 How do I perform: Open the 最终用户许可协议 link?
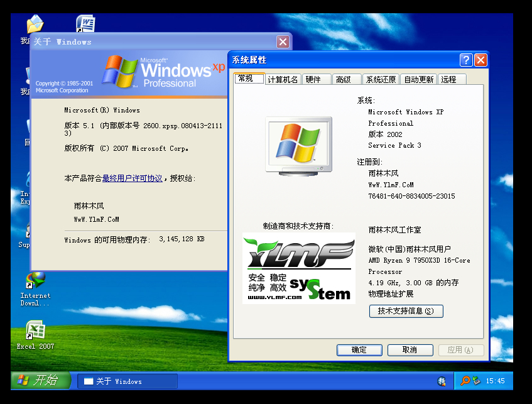(x=132, y=178)
